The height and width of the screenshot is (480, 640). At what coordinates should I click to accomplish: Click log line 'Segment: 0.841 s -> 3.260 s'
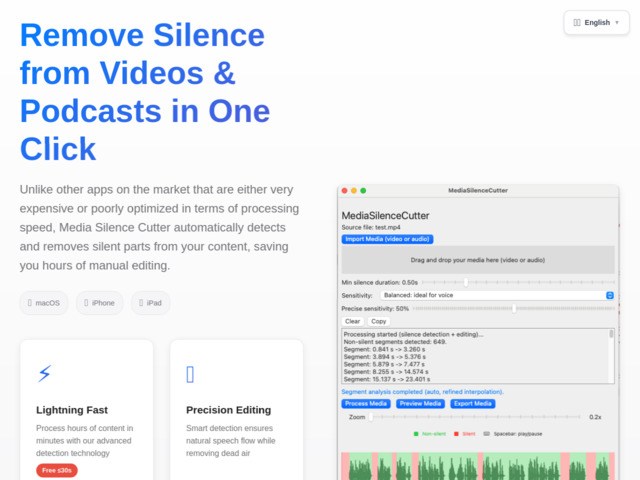(384, 349)
